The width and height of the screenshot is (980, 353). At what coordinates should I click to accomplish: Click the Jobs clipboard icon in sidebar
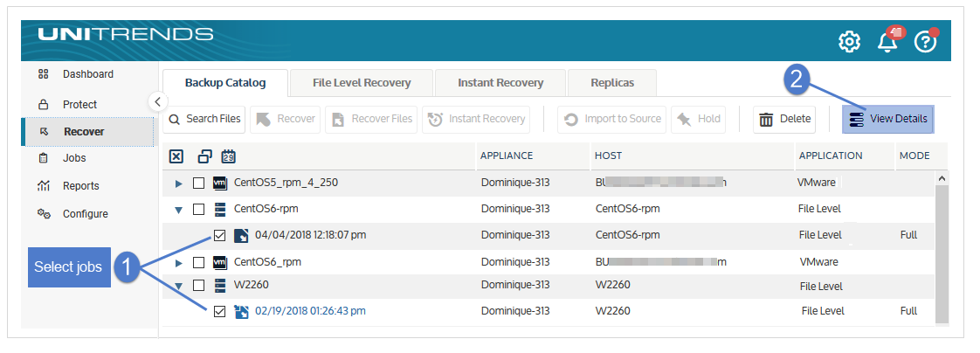43,158
